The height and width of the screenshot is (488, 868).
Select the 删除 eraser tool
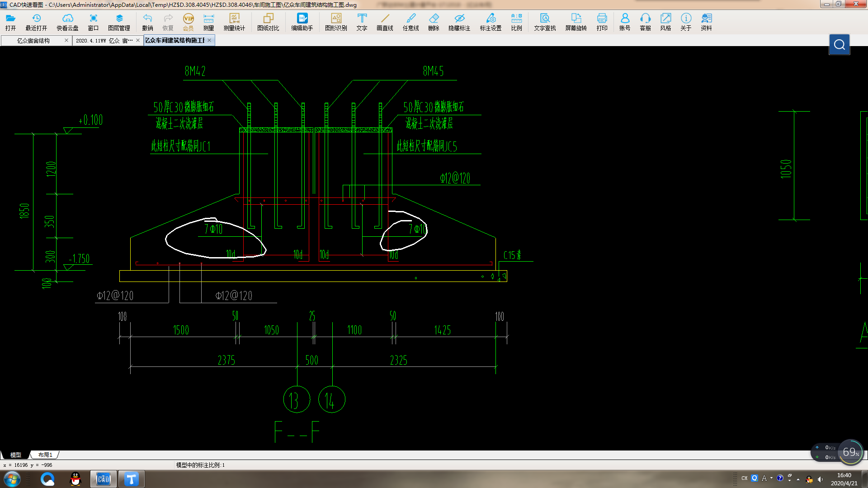[434, 22]
